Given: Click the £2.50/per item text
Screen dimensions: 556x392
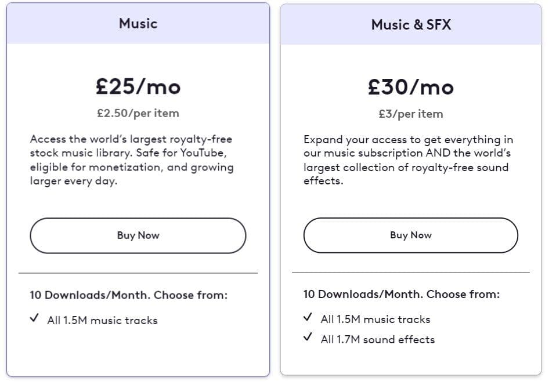Looking at the screenshot, I should 138,113.
